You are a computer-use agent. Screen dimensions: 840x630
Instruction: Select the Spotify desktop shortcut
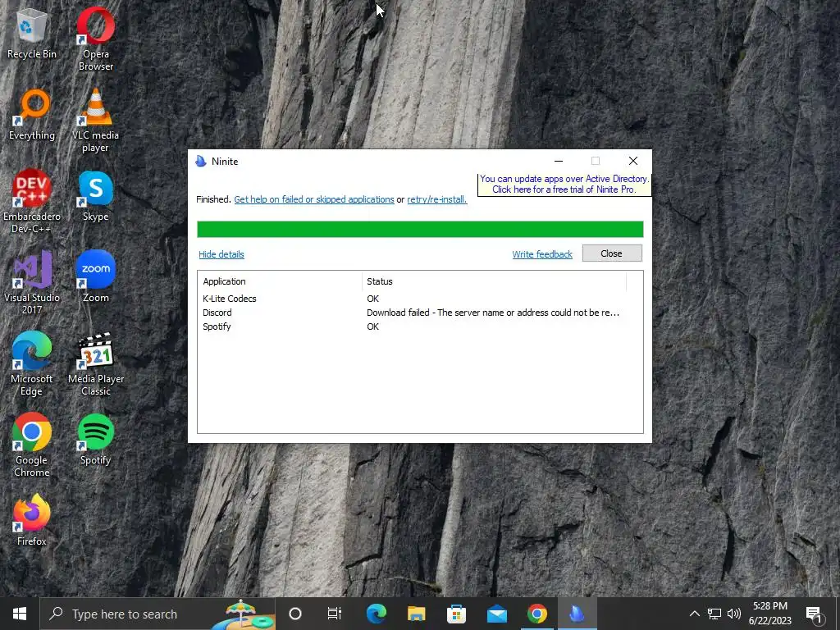[96, 440]
